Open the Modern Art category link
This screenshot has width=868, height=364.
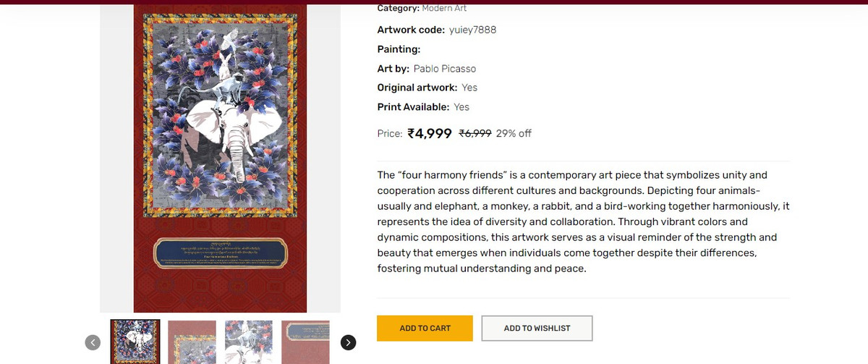(444, 8)
